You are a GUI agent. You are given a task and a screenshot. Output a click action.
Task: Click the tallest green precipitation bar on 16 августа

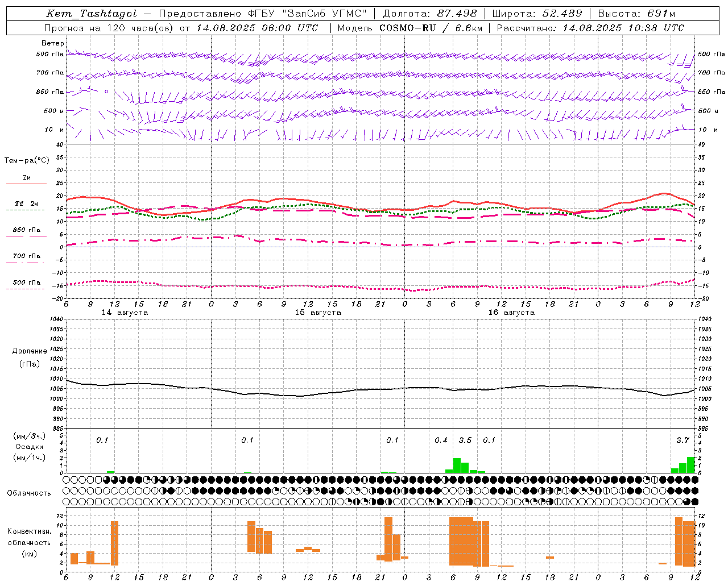coord(457,465)
